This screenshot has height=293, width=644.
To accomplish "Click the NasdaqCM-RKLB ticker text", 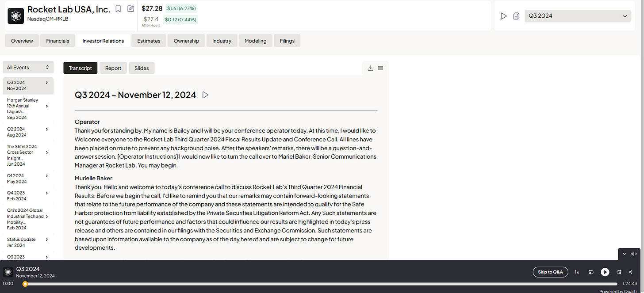I will [48, 19].
